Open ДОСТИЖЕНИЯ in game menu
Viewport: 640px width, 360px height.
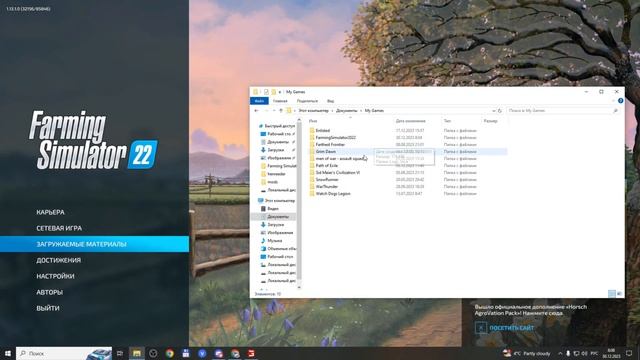click(x=59, y=260)
